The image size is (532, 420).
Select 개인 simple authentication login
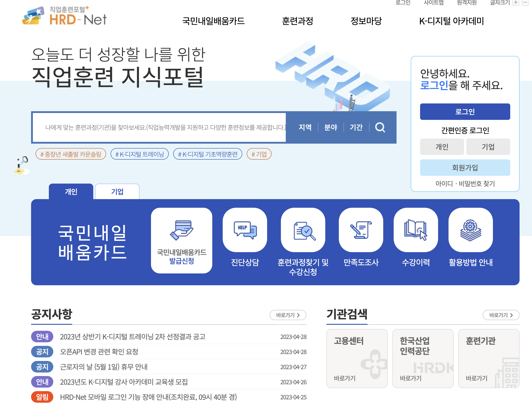(x=442, y=147)
